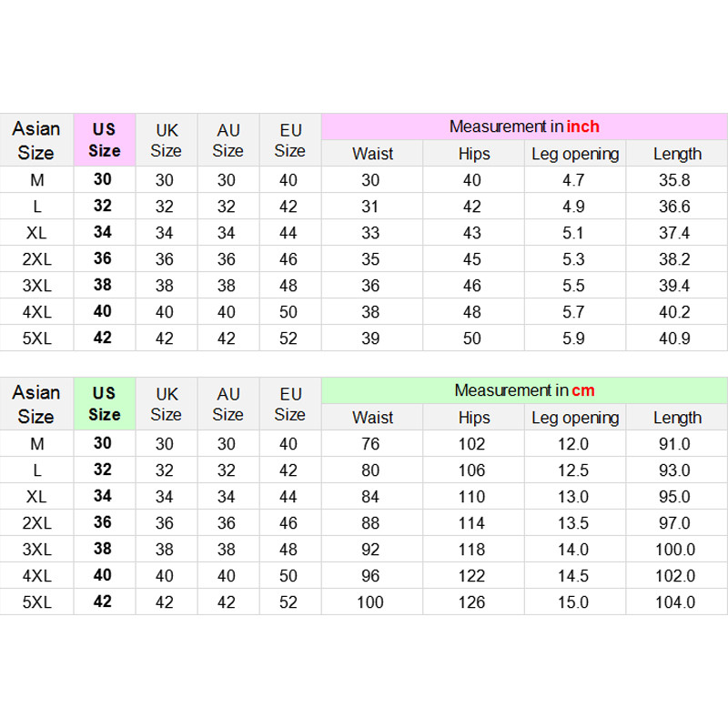Click the 'Measurement in cm' header
This screenshot has width=728, height=728.
point(524,390)
